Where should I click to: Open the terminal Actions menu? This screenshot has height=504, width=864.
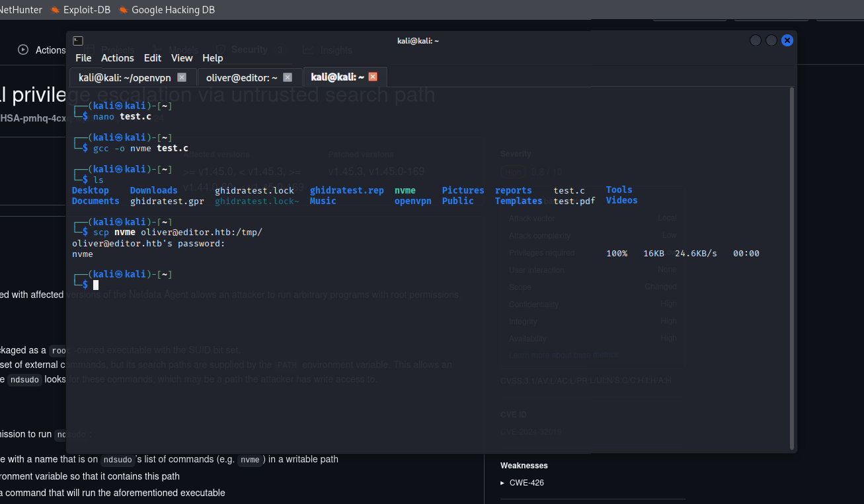[118, 58]
